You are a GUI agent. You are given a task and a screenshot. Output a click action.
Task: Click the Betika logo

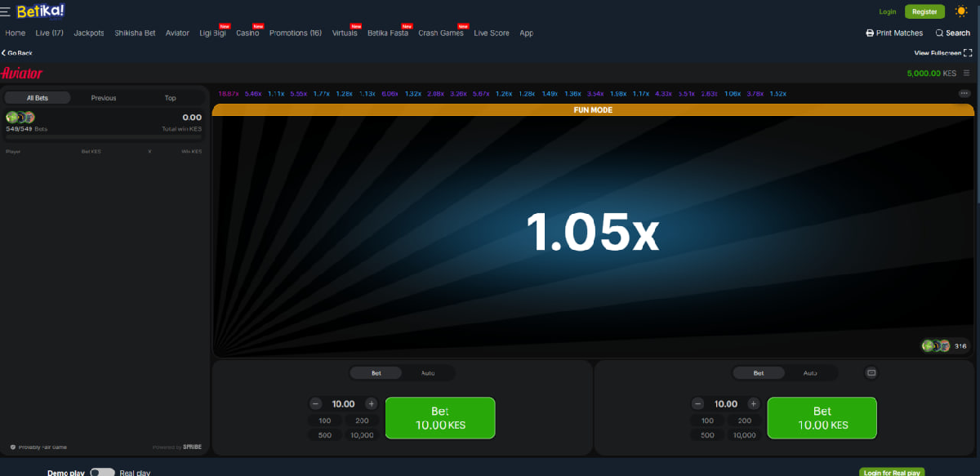point(41,11)
